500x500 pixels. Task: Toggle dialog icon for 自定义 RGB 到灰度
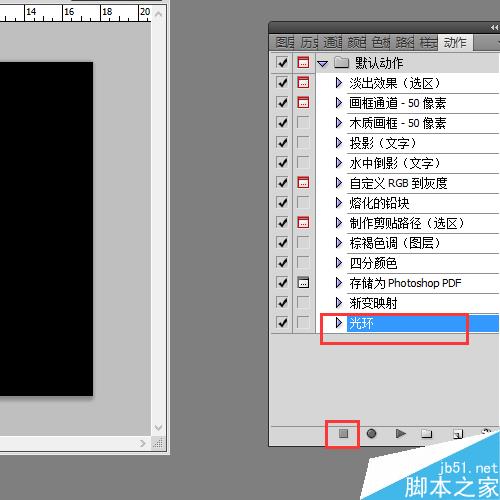click(303, 182)
